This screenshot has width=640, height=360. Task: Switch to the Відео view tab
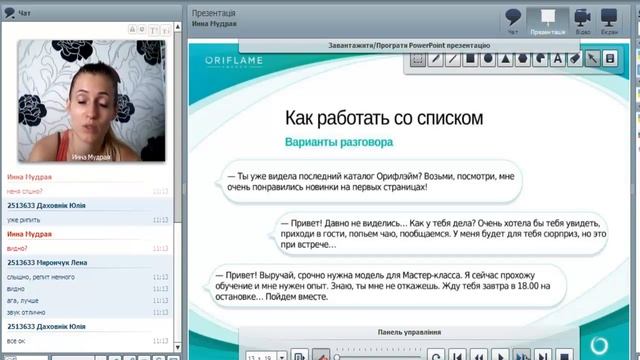click(x=582, y=21)
